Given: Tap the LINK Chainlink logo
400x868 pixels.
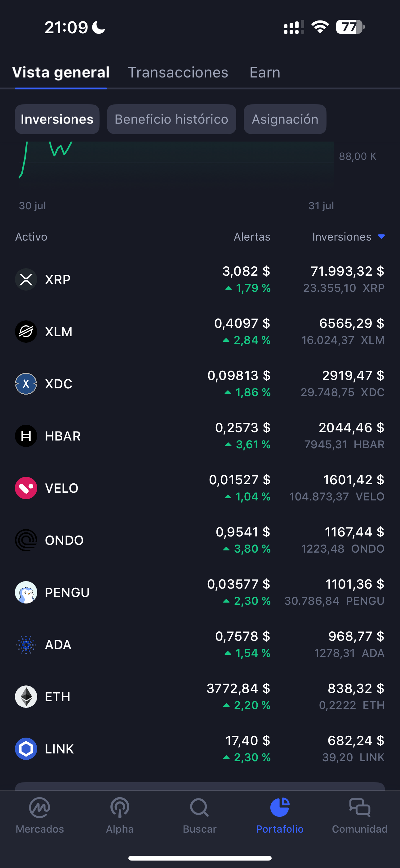Looking at the screenshot, I should tap(26, 749).
